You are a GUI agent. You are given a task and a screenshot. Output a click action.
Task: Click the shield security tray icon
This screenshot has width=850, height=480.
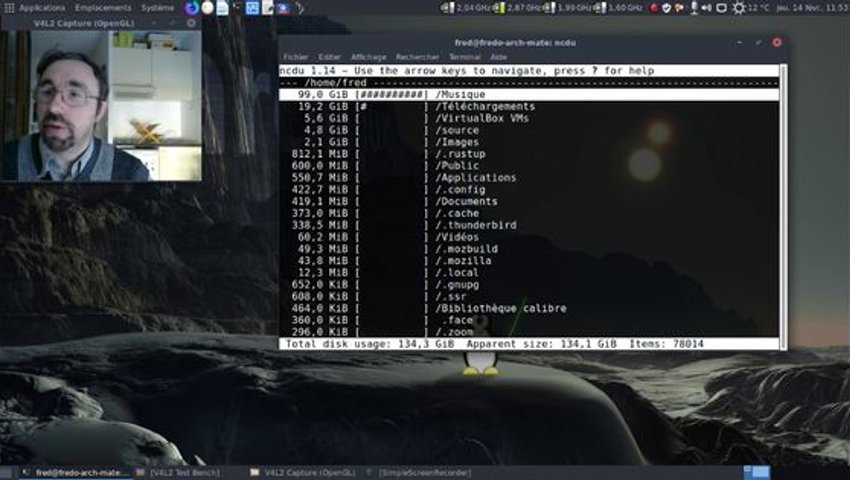pyautogui.click(x=667, y=8)
